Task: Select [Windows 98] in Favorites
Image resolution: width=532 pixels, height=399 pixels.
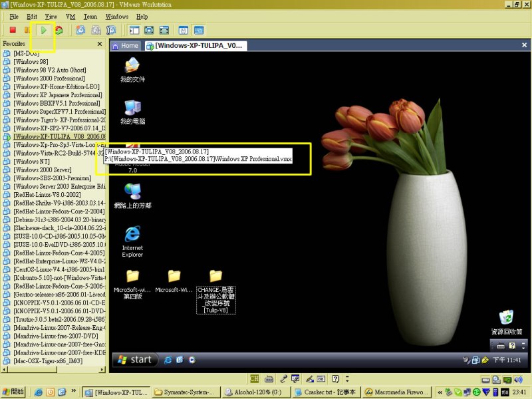Action: pos(31,62)
